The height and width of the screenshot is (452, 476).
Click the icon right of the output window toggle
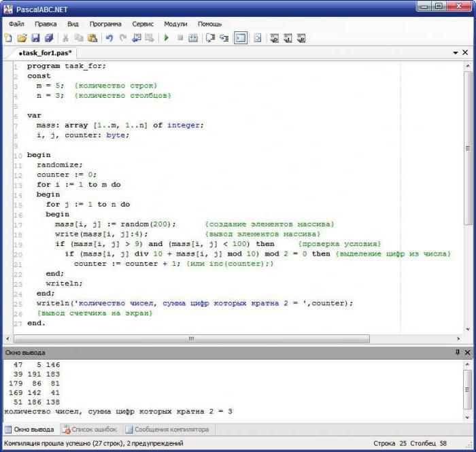point(257,38)
